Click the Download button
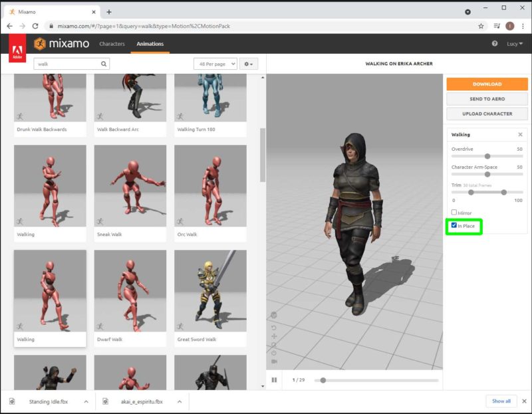Screen dimensions: 532x414 click(487, 84)
